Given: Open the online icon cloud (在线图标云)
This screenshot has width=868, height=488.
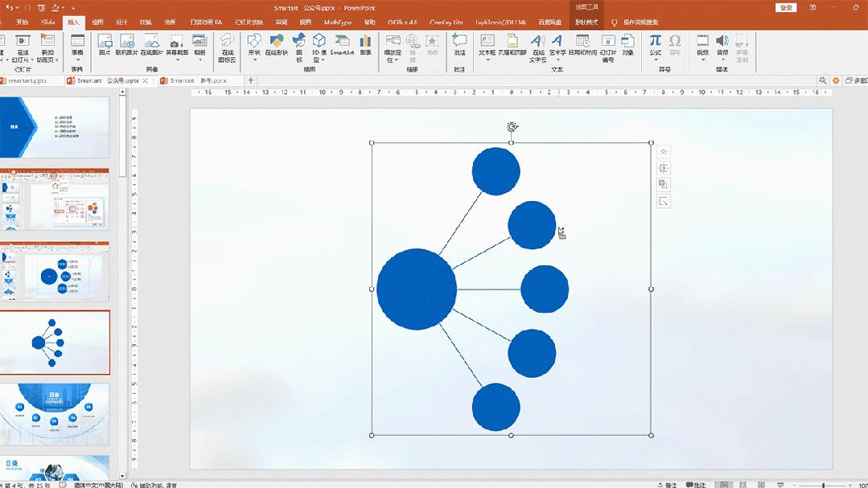Looking at the screenshot, I should [227, 47].
